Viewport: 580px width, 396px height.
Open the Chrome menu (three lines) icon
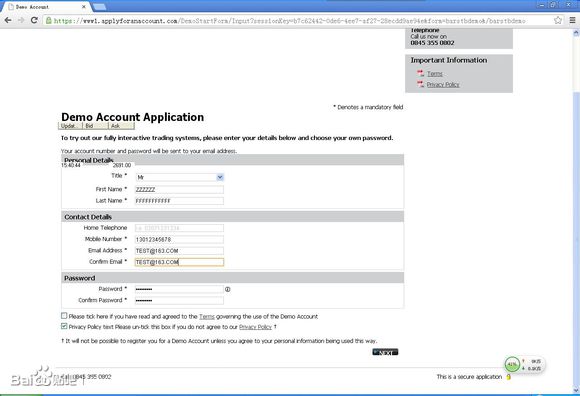point(572,20)
